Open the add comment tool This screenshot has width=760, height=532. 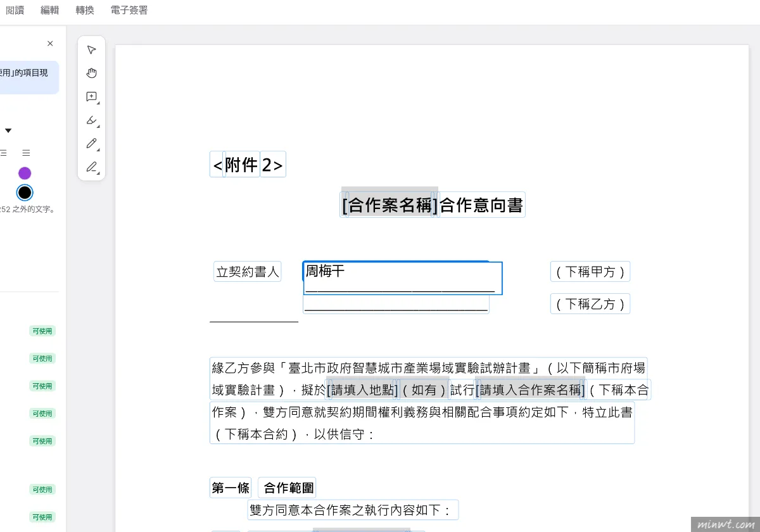click(91, 97)
